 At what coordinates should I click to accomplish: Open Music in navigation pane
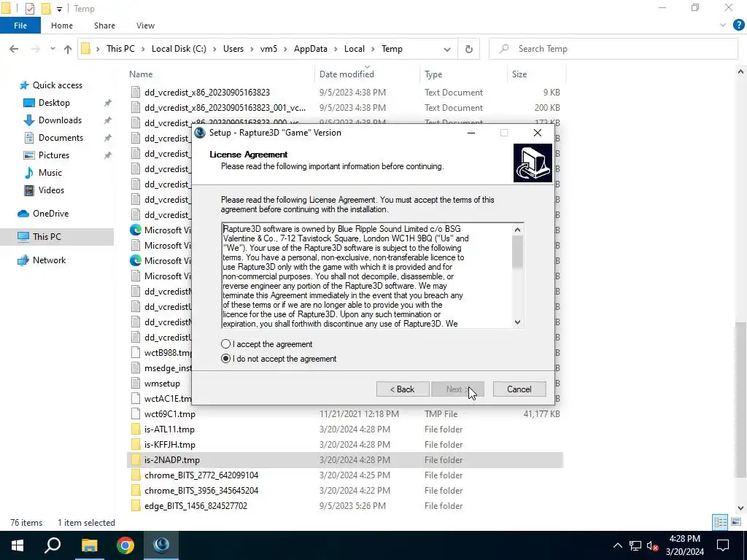50,173
